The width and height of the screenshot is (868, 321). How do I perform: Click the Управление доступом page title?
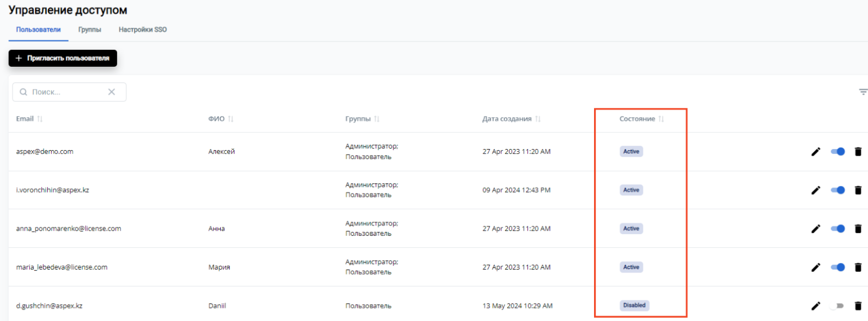tap(68, 10)
